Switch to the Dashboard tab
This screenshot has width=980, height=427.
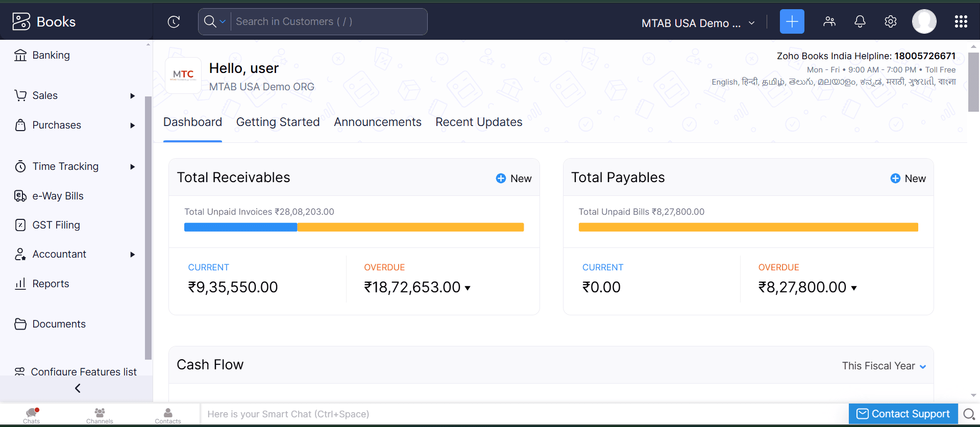(192, 122)
